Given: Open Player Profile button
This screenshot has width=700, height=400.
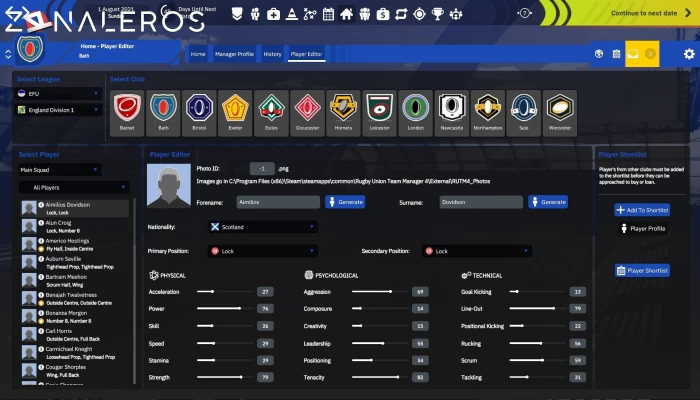Looking at the screenshot, I should (x=643, y=229).
